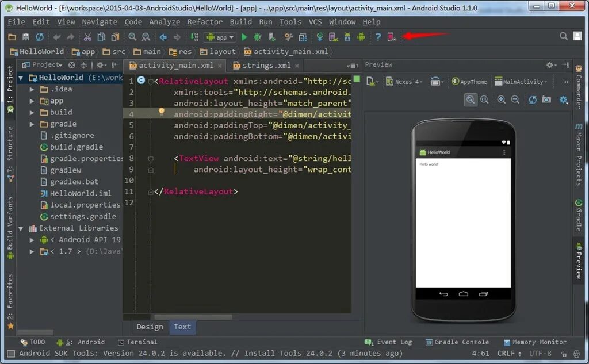The width and height of the screenshot is (589, 364).
Task: Navigate Back with the left arrow
Action: [163, 37]
